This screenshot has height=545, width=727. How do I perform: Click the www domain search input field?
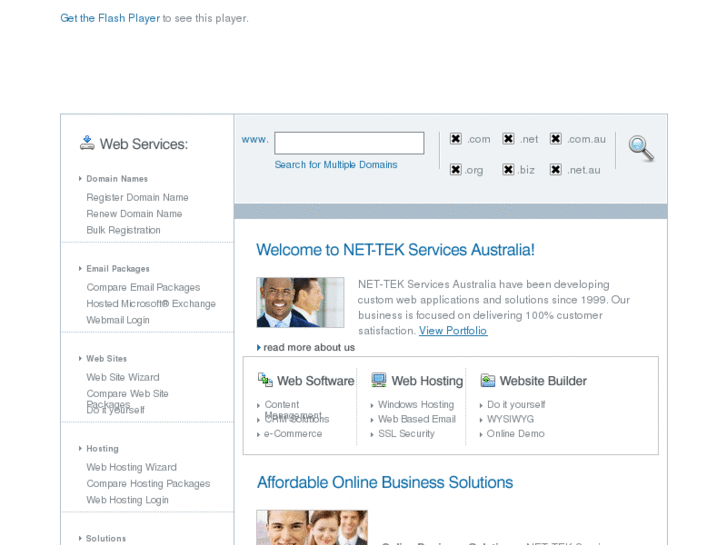coord(349,143)
